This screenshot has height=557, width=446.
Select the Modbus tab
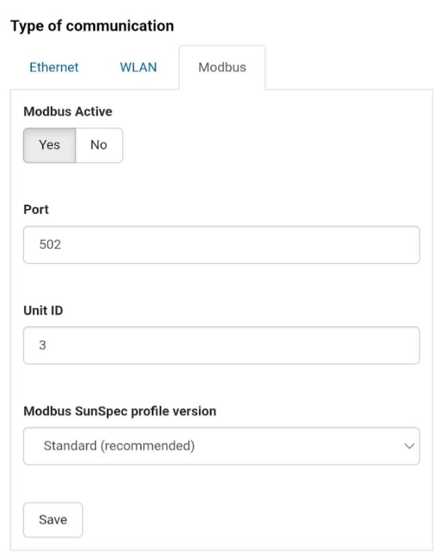(x=222, y=67)
